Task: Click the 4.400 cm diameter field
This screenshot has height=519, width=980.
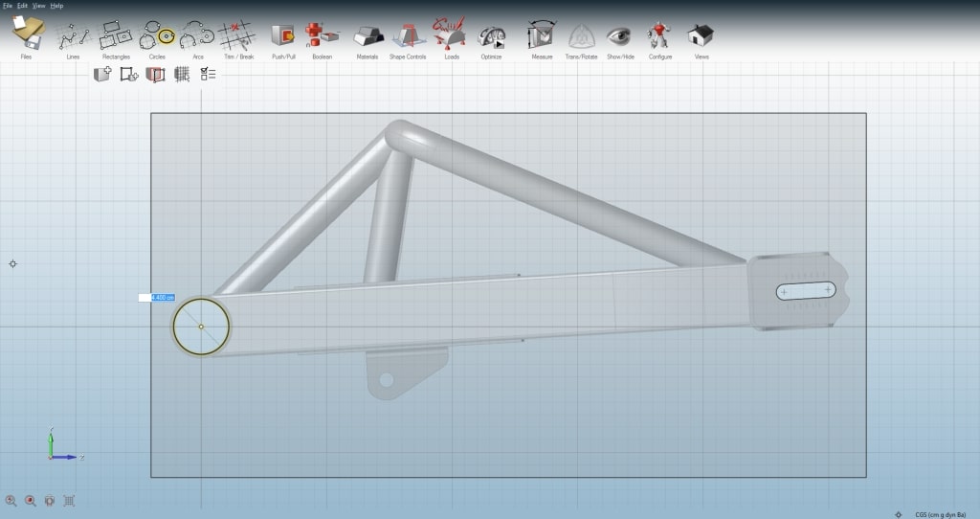Action: [157, 298]
